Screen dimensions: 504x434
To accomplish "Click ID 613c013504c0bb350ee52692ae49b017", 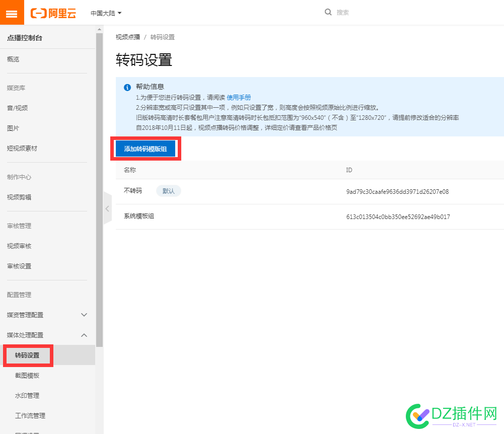I will point(398,216).
